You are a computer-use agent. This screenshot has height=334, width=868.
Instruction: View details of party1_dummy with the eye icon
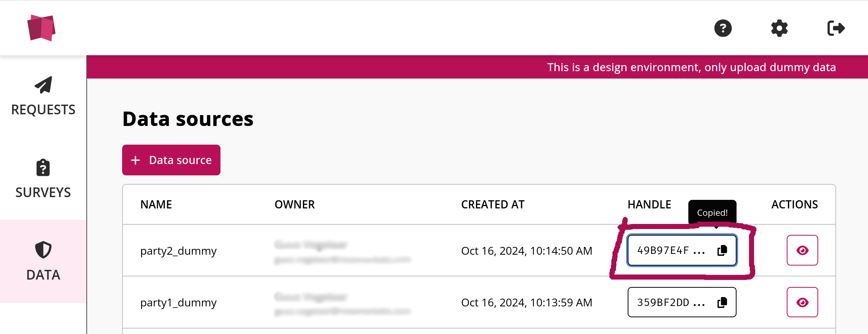(x=802, y=302)
